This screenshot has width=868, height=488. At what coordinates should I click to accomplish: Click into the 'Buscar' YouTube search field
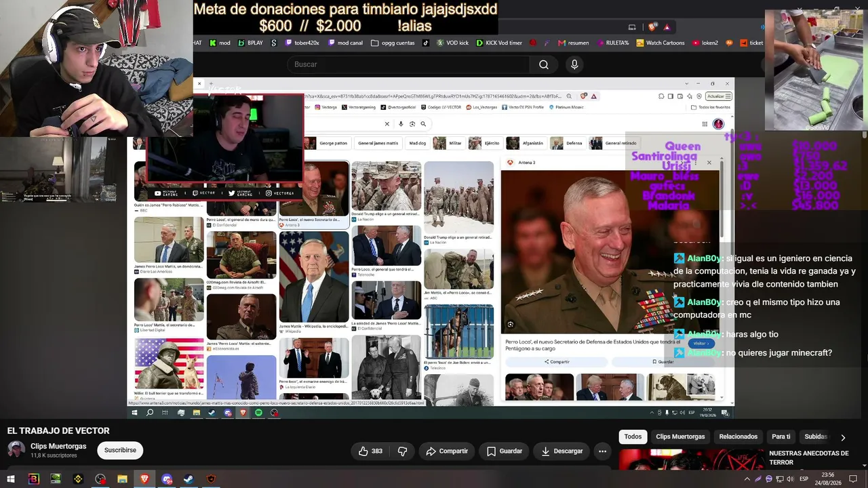tap(408, 64)
